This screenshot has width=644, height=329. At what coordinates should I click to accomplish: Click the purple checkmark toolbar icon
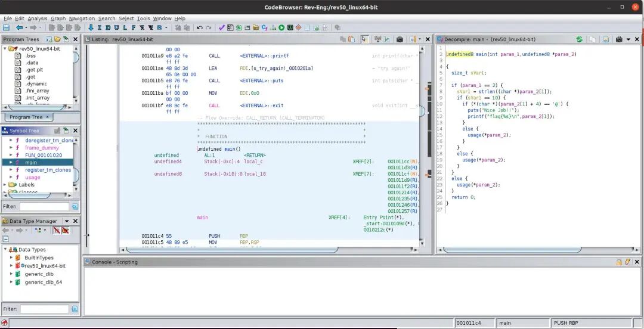click(222, 27)
